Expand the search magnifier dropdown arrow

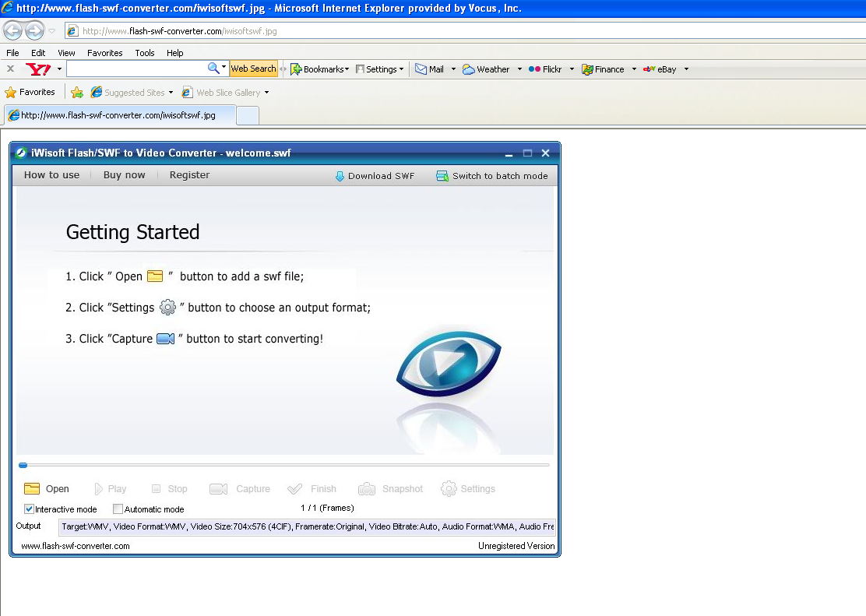click(224, 68)
